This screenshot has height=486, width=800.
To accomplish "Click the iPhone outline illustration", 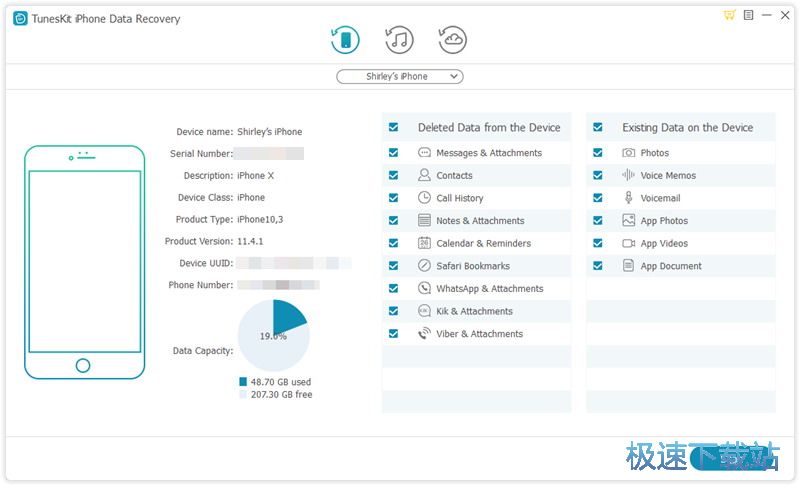I will click(x=85, y=262).
